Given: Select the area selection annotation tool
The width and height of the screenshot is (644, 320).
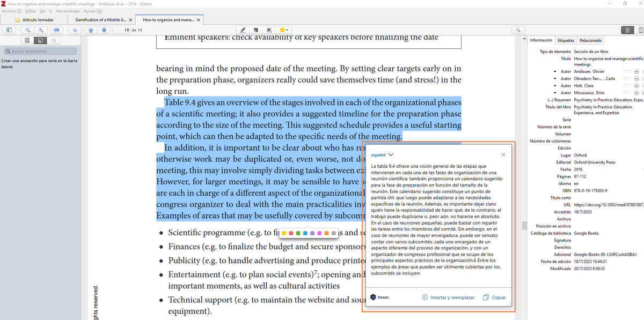Looking at the screenshot, I should coord(268,30).
